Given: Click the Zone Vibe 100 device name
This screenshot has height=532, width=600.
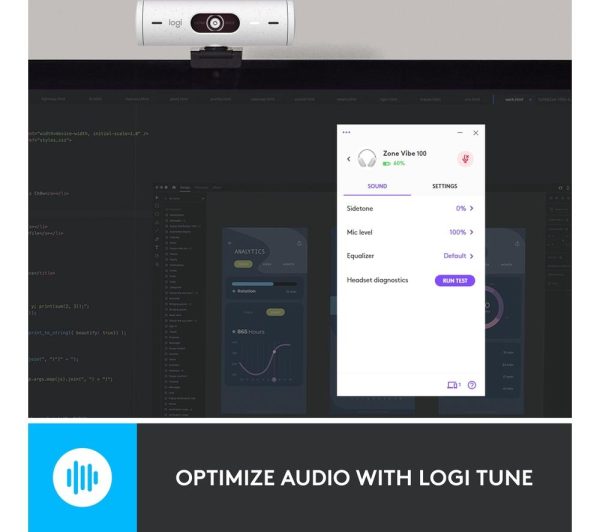Looking at the screenshot, I should click(404, 153).
